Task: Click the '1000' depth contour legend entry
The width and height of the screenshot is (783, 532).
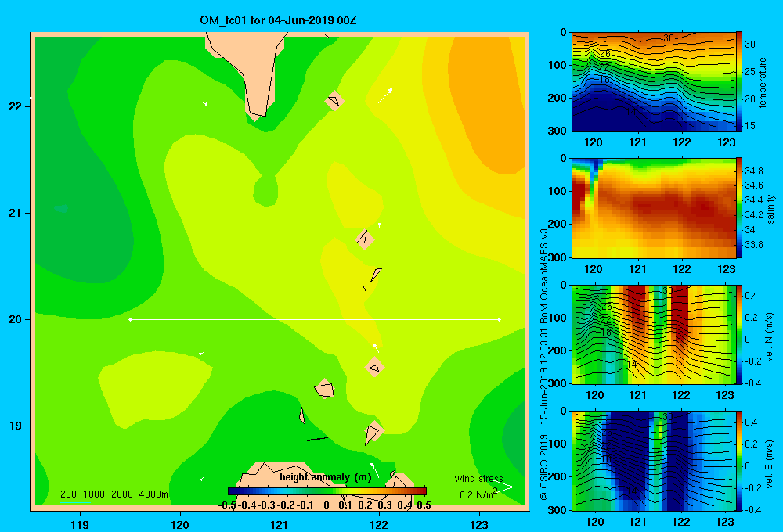Action: 94,494
